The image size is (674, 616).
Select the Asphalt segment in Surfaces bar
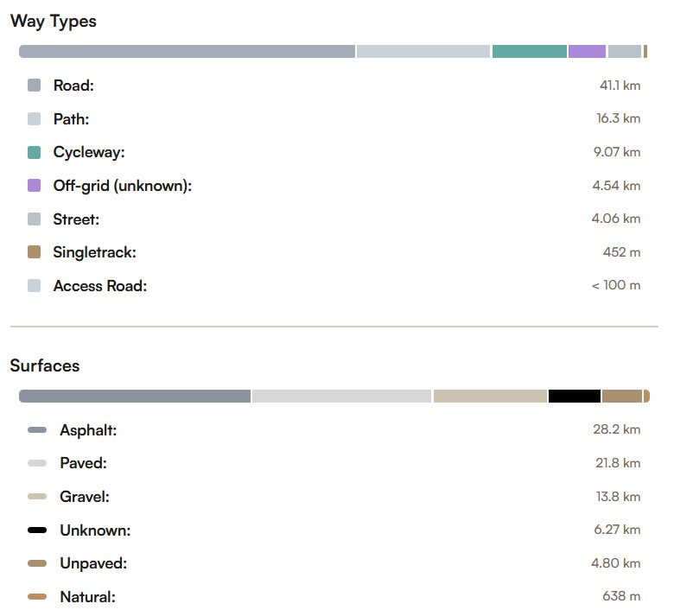click(x=135, y=396)
